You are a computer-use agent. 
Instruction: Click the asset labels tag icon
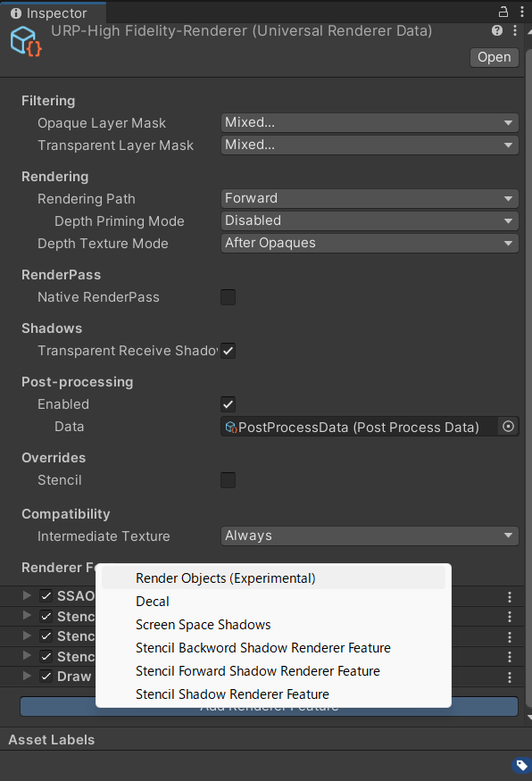[x=521, y=765]
